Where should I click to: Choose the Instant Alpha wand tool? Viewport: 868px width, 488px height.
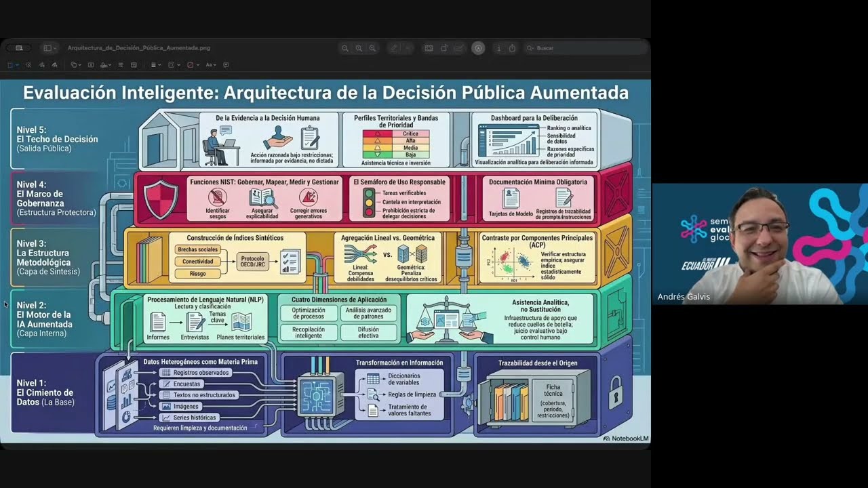[x=28, y=65]
